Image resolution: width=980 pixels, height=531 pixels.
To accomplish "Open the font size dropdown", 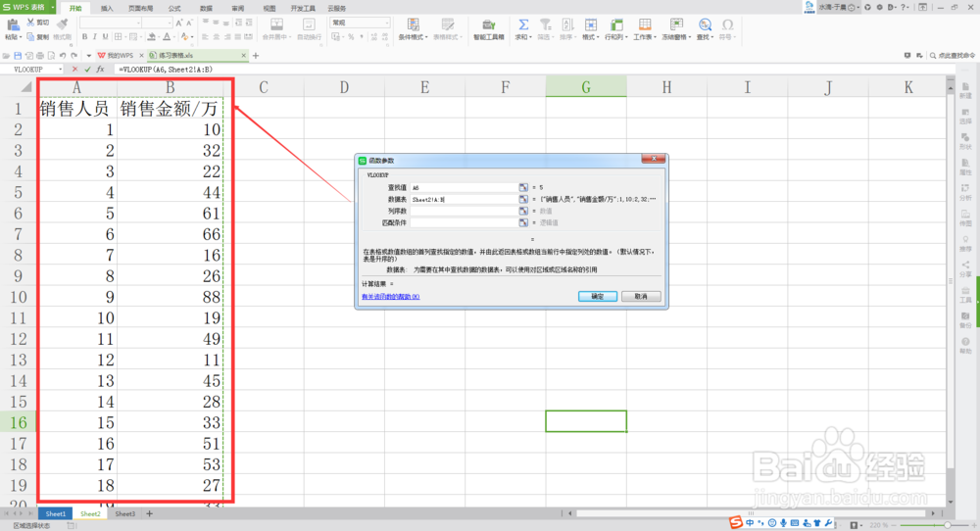I will tap(170, 23).
